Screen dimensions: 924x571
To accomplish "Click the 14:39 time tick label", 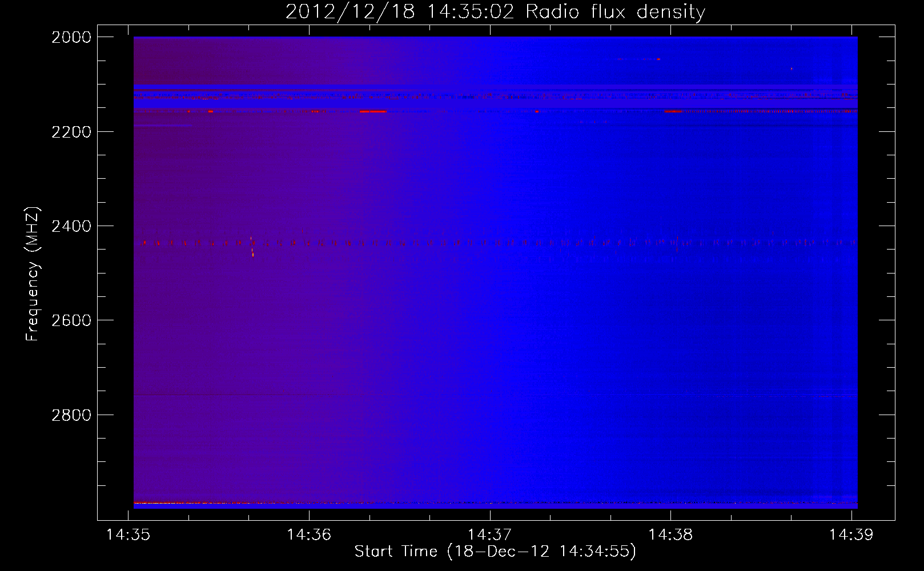I will coord(851,535).
